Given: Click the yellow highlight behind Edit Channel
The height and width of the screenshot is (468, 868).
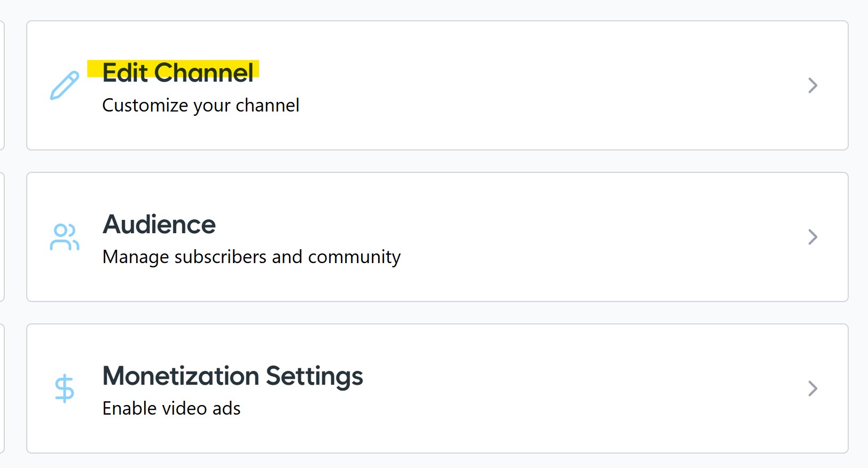Looking at the screenshot, I should [x=94, y=69].
